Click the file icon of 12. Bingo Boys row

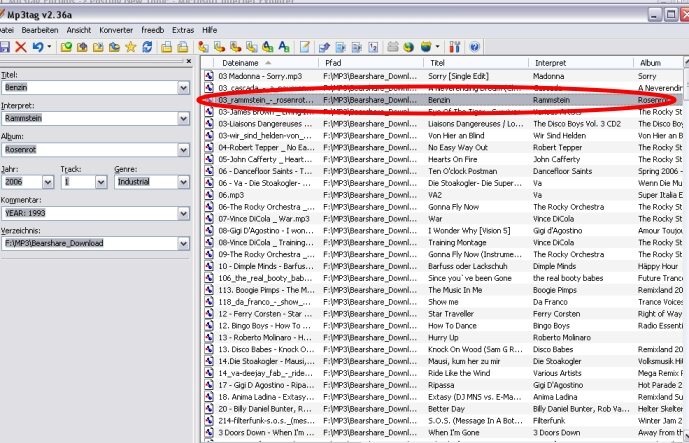tap(209, 325)
